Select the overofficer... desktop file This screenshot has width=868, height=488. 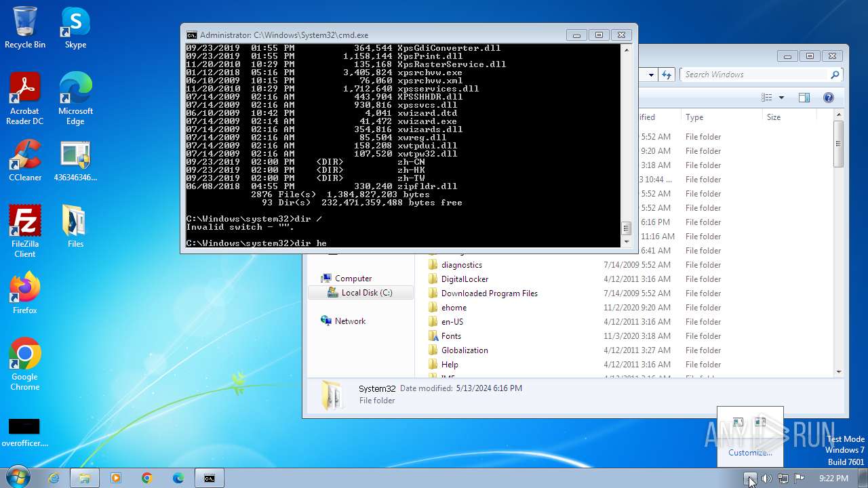[25, 432]
